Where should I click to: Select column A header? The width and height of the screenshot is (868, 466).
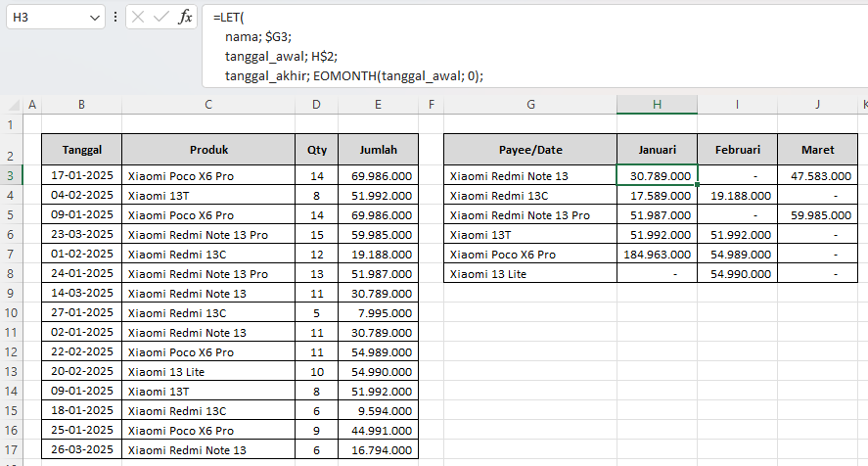[32, 104]
